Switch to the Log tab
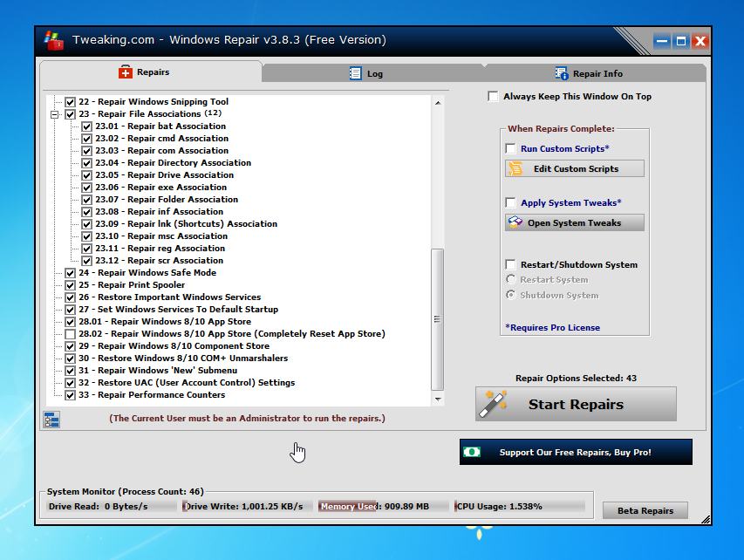The image size is (744, 560). [x=373, y=73]
